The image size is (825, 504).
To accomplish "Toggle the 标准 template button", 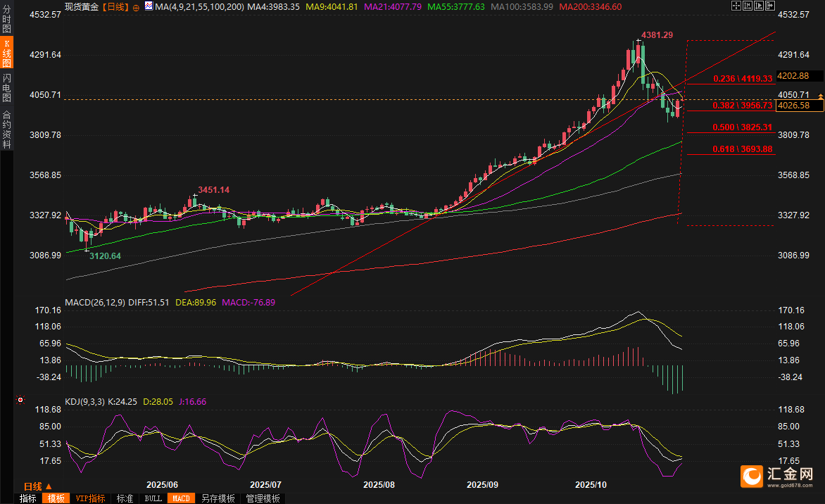I will pyautogui.click(x=125, y=498).
